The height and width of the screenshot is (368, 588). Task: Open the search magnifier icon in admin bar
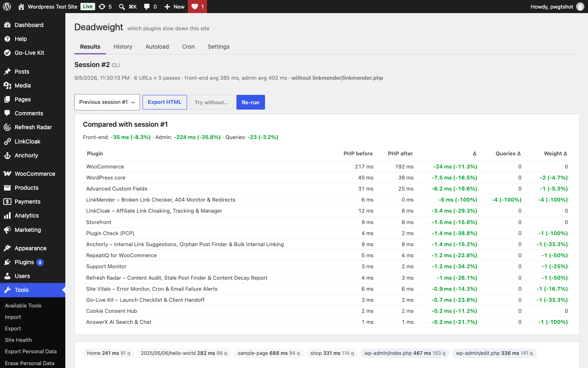[x=122, y=7]
